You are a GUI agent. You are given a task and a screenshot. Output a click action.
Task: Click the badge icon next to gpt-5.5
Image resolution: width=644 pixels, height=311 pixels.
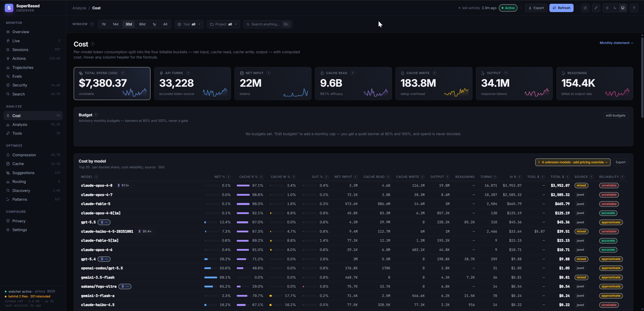coord(104,222)
